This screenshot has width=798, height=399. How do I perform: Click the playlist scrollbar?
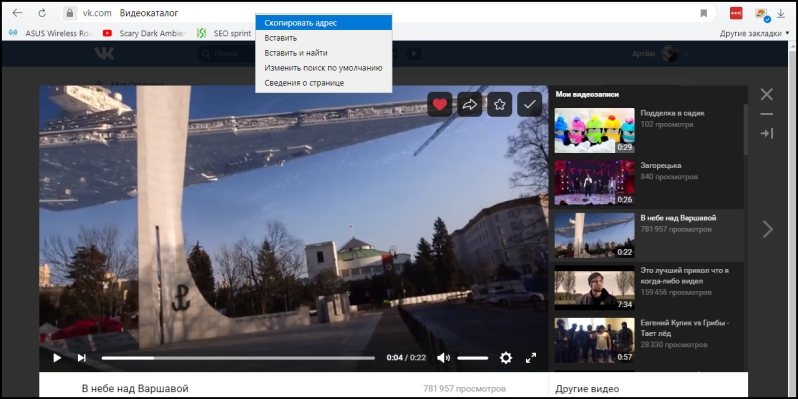pos(746,129)
